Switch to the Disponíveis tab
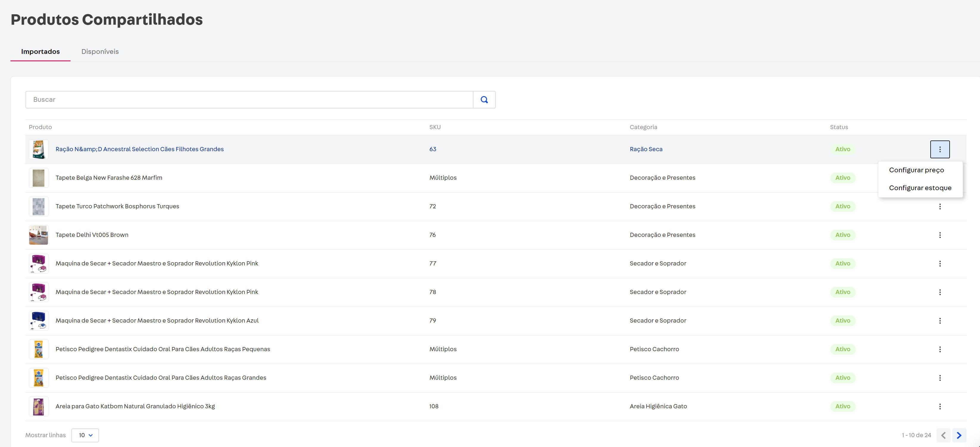 point(100,52)
